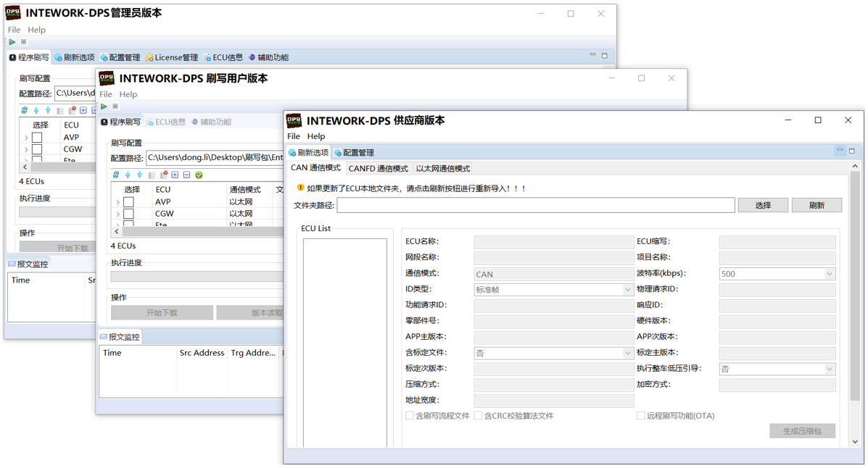The height and width of the screenshot is (468, 868).
Task: Click the DPS logo icon of the flash-user window
Action: [x=107, y=78]
